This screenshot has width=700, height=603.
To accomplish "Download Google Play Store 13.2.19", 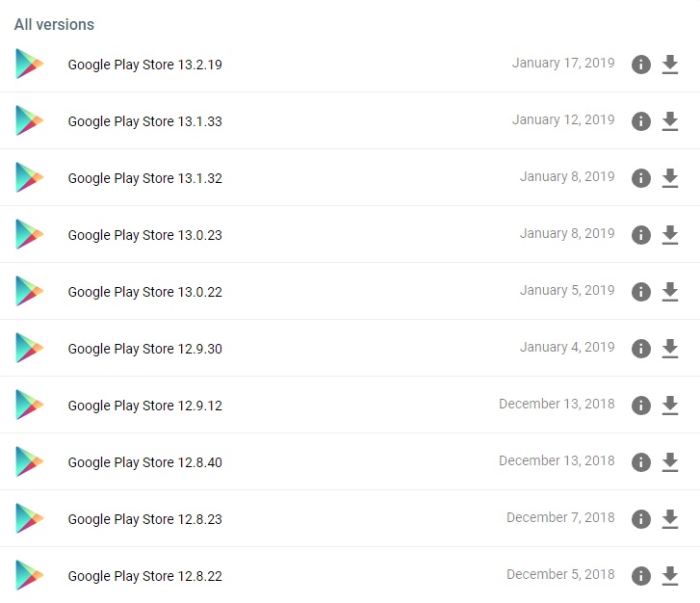I will pos(670,65).
